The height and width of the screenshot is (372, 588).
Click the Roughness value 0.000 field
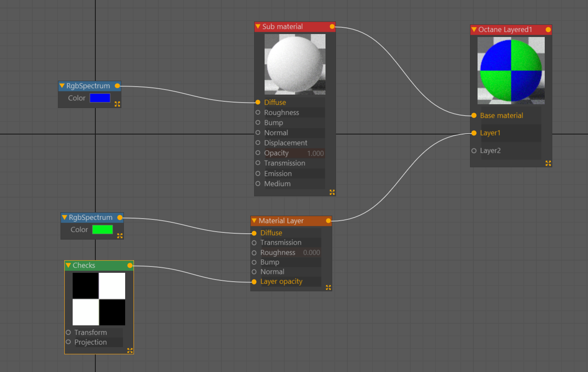(x=312, y=253)
